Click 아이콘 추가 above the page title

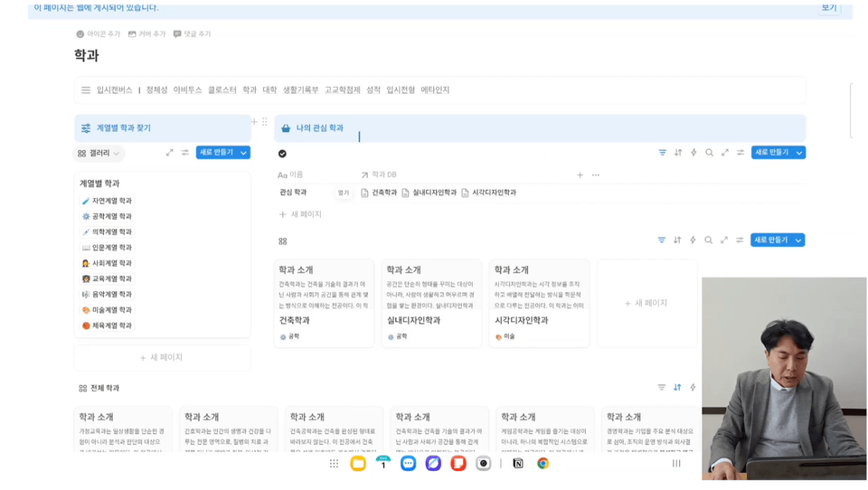[x=98, y=33]
